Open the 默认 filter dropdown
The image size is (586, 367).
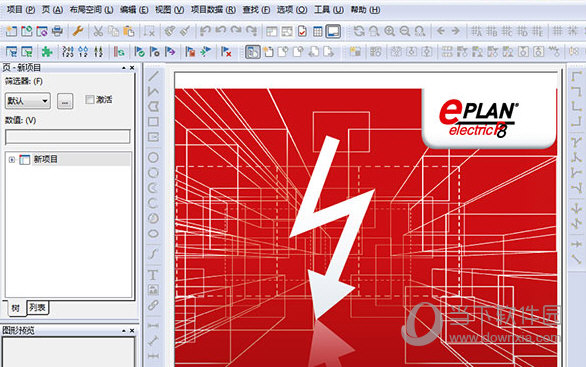click(28, 101)
